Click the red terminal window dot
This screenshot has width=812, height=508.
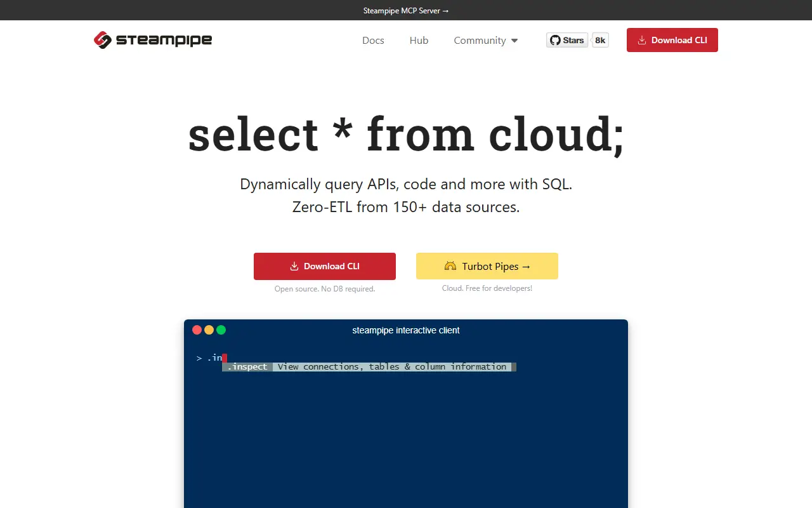(197, 330)
